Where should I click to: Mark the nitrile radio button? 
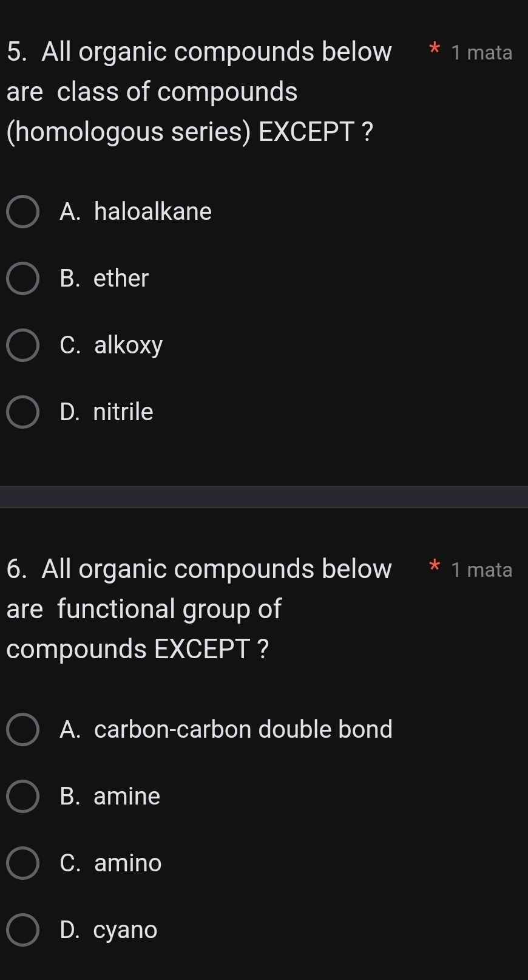point(23,412)
